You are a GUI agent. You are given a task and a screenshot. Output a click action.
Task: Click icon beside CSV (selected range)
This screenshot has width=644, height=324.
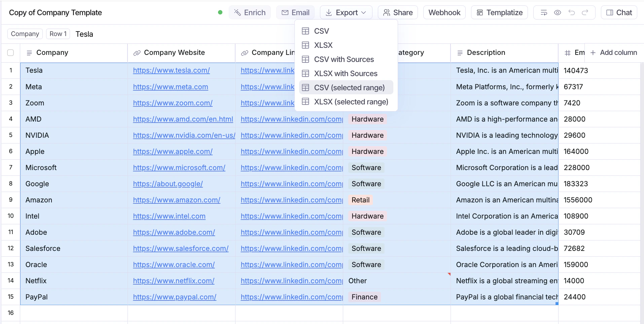pyautogui.click(x=306, y=88)
